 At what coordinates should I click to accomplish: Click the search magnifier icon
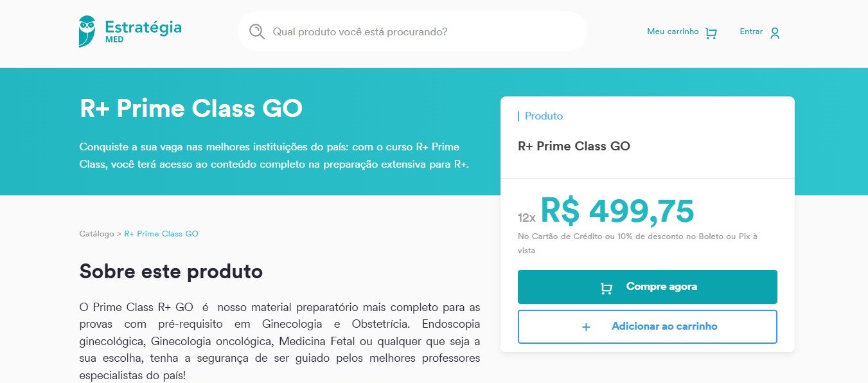click(257, 31)
